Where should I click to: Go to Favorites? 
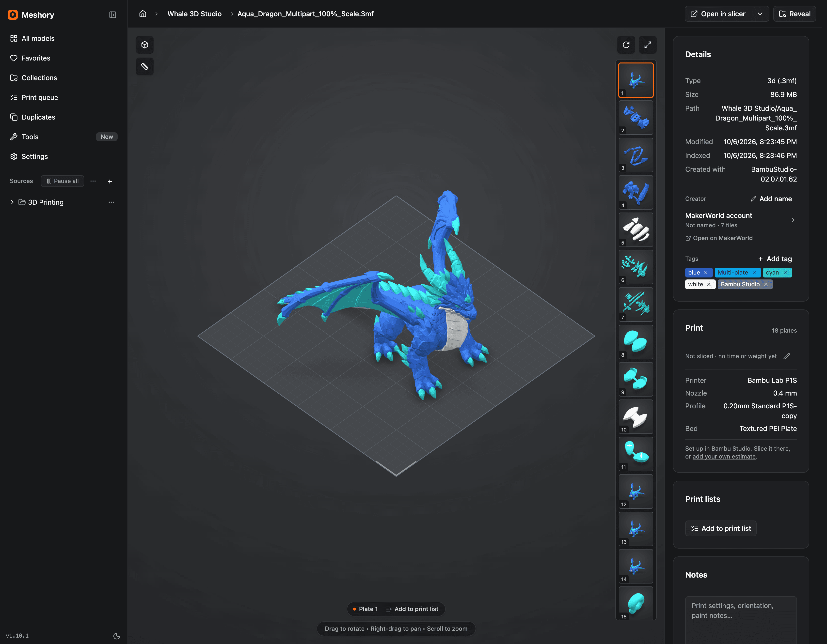pos(64,58)
